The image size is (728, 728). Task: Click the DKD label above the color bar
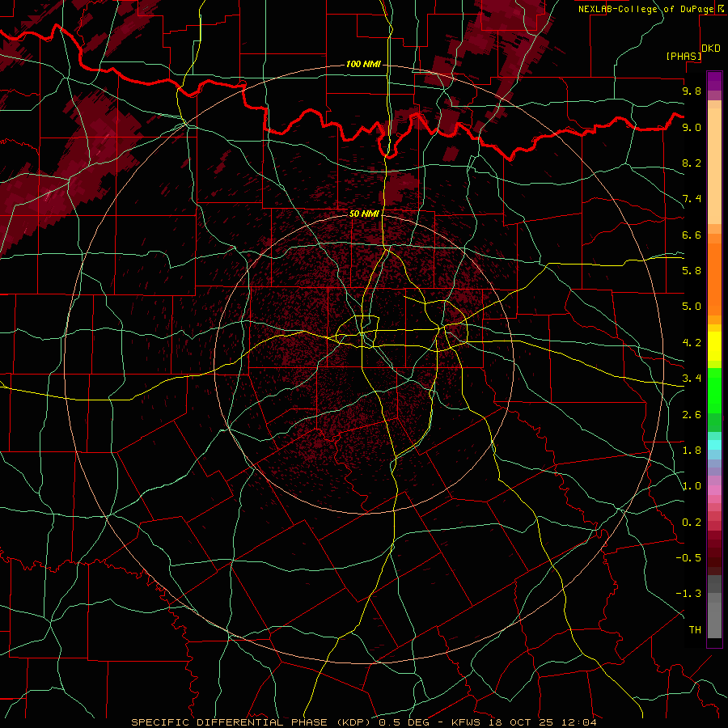click(x=711, y=49)
